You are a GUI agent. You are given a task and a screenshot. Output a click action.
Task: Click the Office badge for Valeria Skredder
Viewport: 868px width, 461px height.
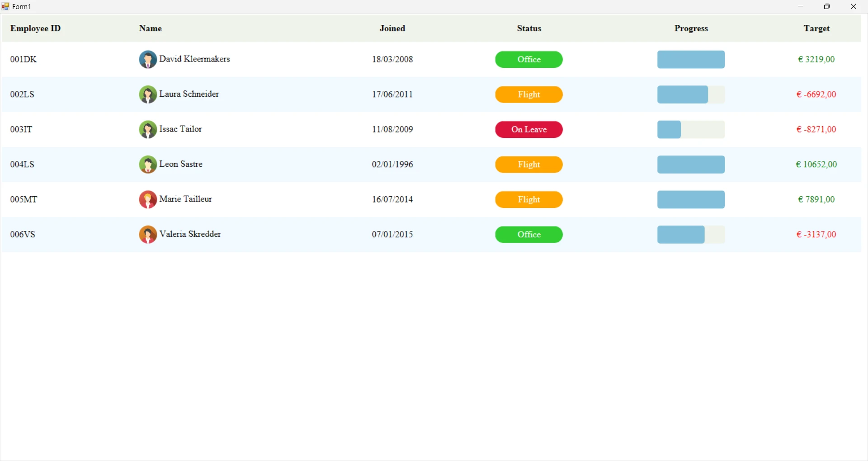[x=528, y=235]
